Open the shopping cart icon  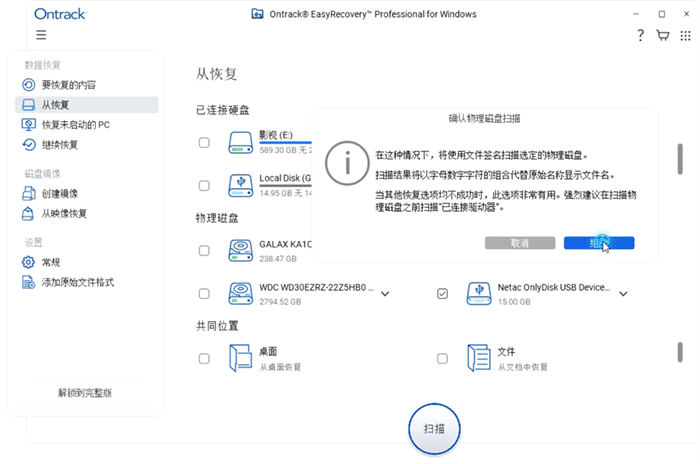click(x=662, y=35)
